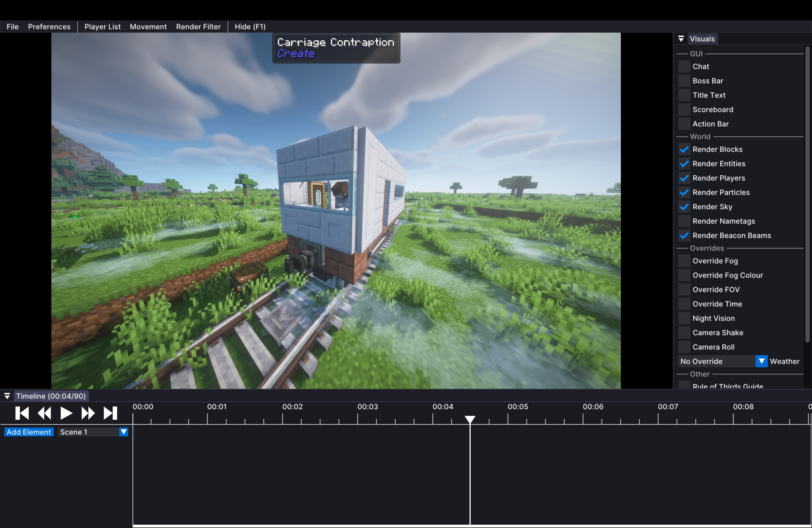Screen dimensions: 812x528
Task: Collapse the Timeline panel arrow
Action: tap(7, 396)
